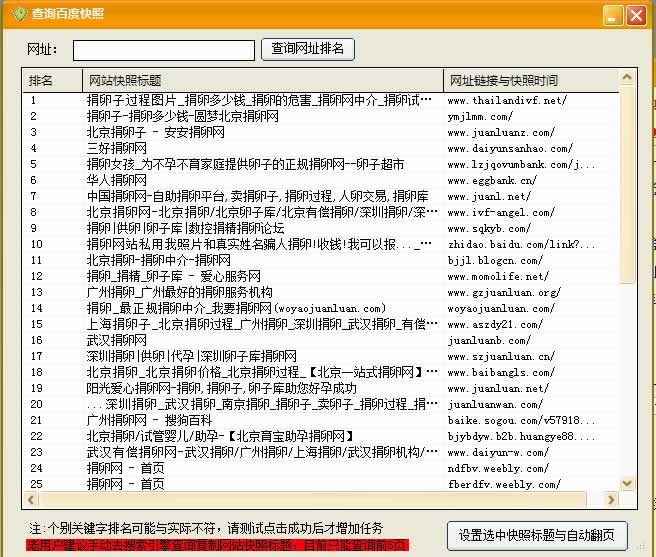Minimize the 查询百度快照 window
This screenshot has width=656, height=557.
pyautogui.click(x=613, y=16)
